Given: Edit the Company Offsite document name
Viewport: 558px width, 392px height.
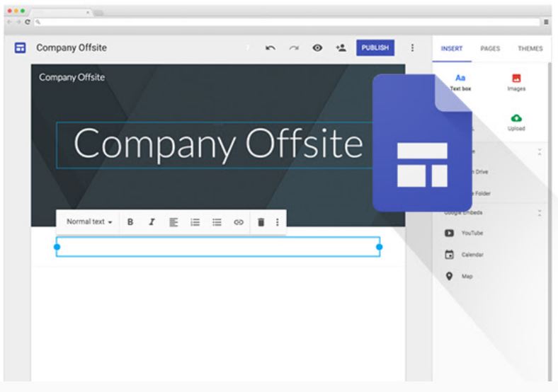Looking at the screenshot, I should (72, 47).
